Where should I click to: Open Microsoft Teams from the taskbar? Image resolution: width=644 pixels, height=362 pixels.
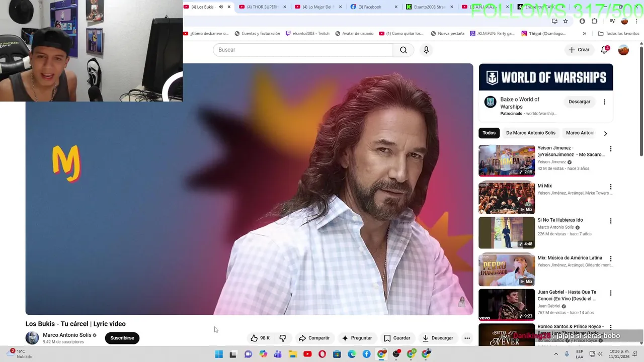pos(278,354)
